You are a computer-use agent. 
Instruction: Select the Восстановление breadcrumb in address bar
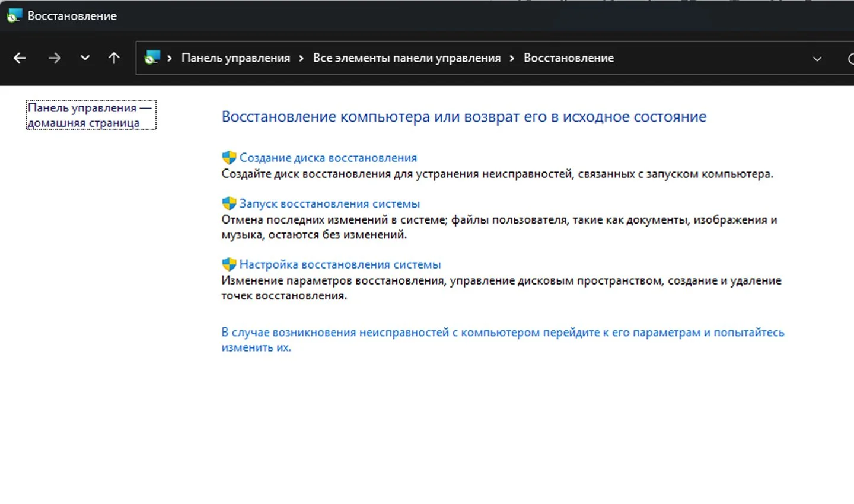[x=569, y=58]
